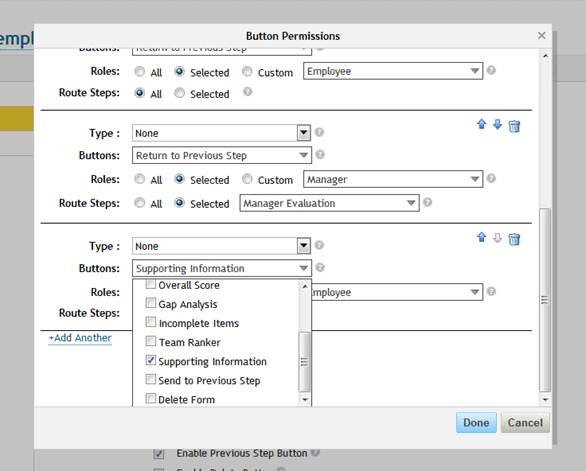Expand Return to Previous Step buttons dropdown
Viewport: 586px width, 471px height.
[222, 155]
